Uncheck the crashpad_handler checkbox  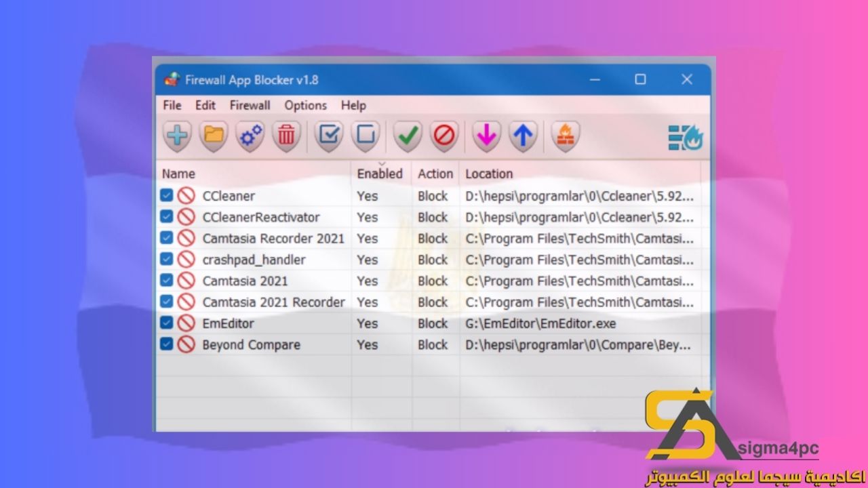(x=167, y=259)
